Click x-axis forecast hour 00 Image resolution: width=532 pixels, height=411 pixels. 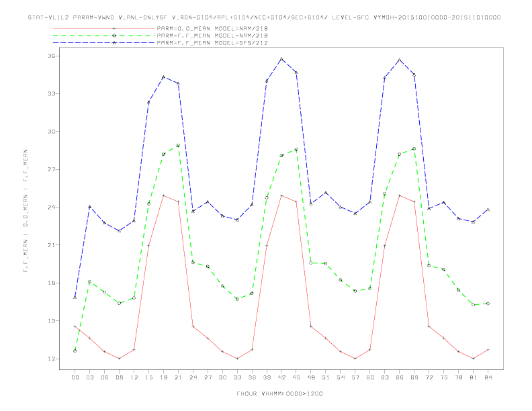(75, 377)
